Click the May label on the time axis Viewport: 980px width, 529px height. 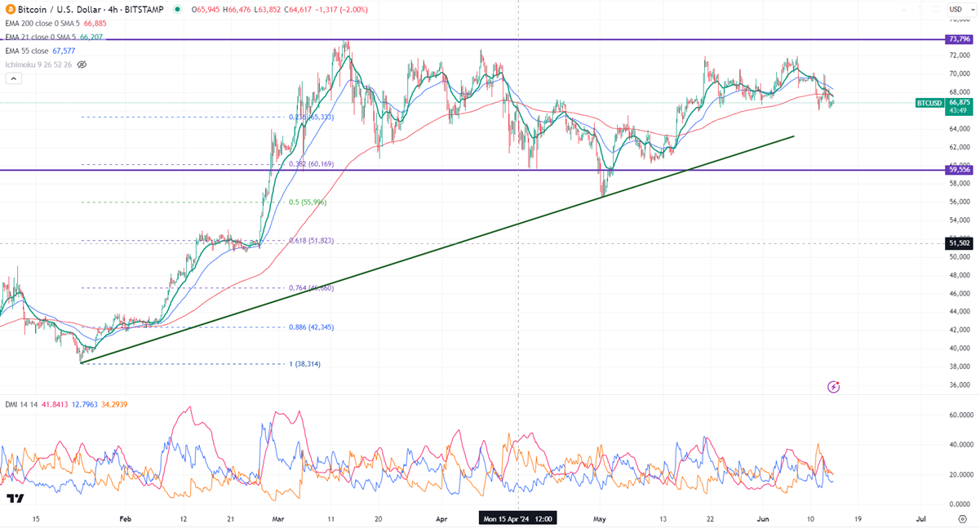coord(600,518)
